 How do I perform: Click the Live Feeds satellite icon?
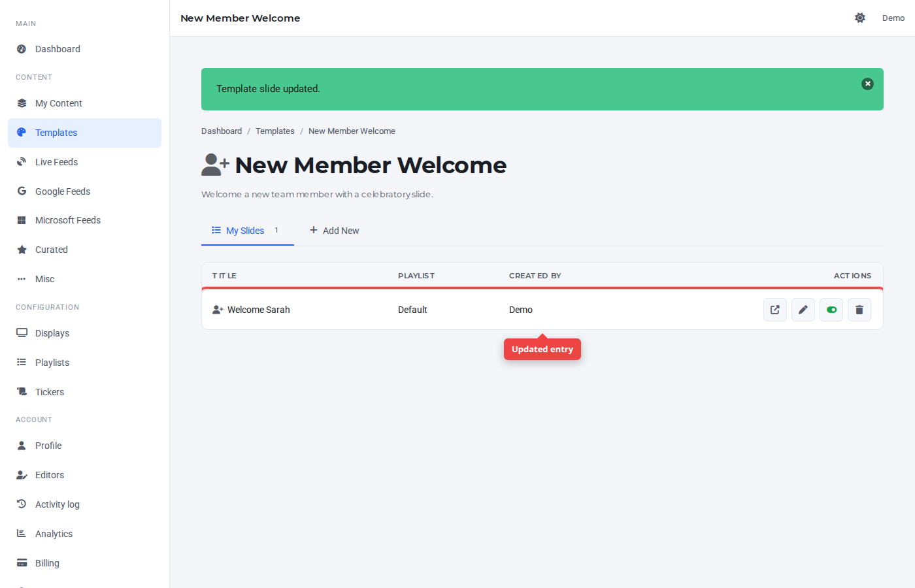22,162
